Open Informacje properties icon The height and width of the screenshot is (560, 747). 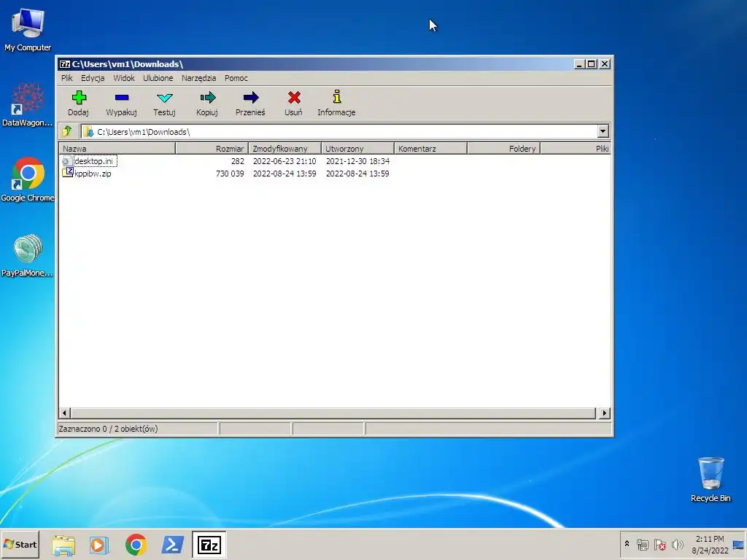point(337,97)
